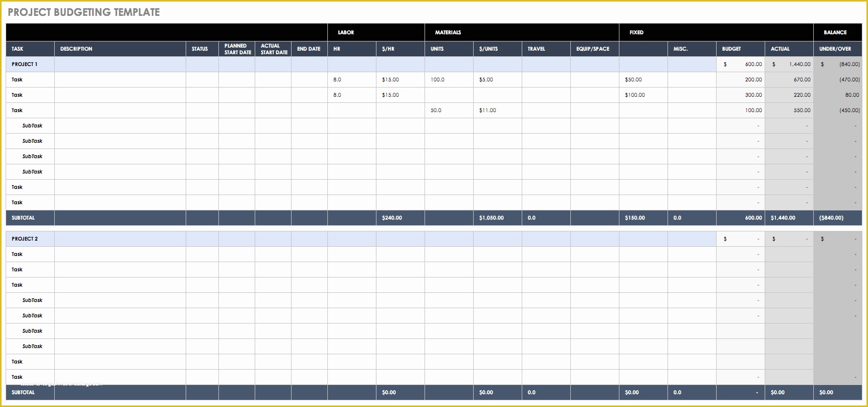Select the $/UNITS column header
Viewport: 868px width, 407px height.
coord(498,49)
